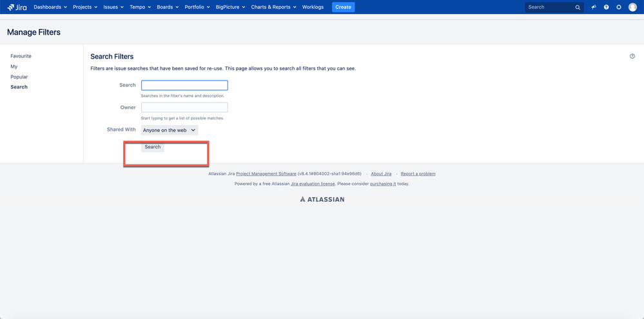Screen dimensions: 644x319
Task: Open the feedback megaphone icon
Action: 594,7
